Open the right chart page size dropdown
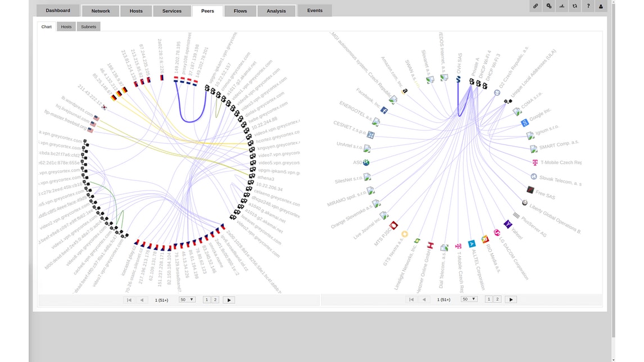644x362 pixels. click(x=469, y=300)
